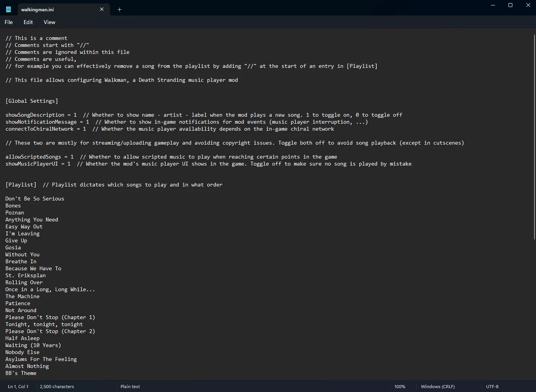Click "Please Don't Stop (Chapter 1)" entry
This screenshot has width=536, height=392.
[x=50, y=317]
